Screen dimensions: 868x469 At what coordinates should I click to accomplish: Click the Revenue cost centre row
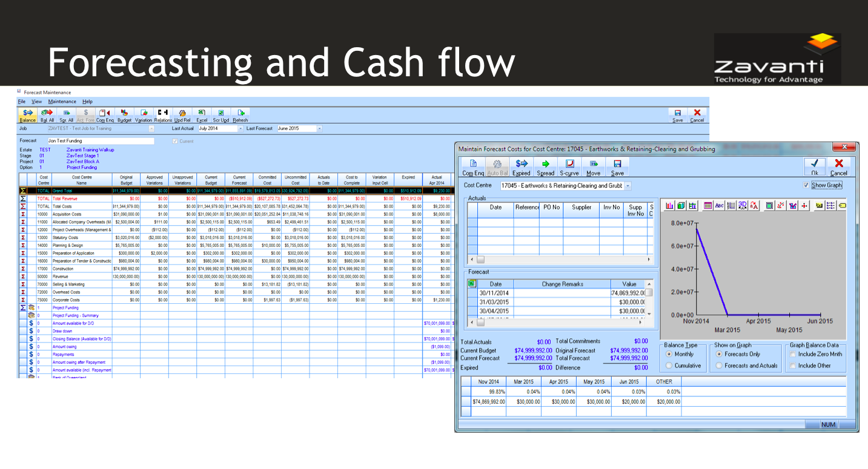pyautogui.click(x=235, y=277)
